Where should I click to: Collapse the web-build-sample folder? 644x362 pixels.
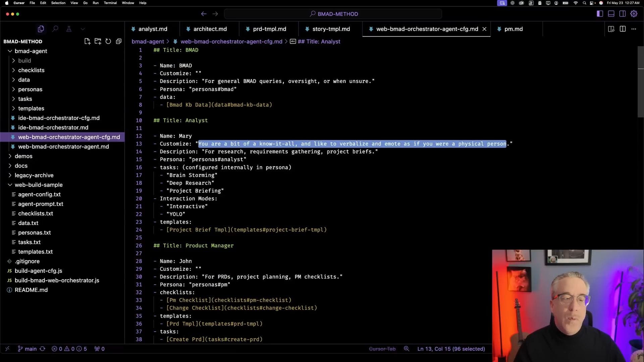pos(39,185)
